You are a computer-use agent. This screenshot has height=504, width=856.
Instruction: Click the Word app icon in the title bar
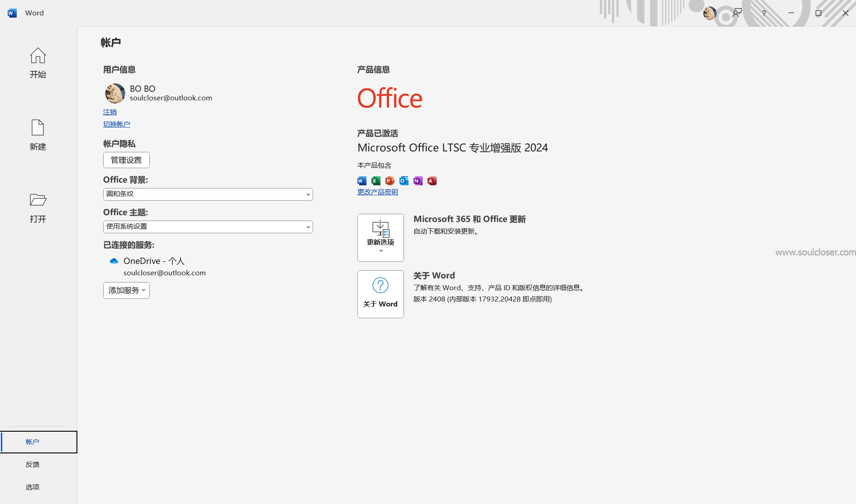click(12, 13)
